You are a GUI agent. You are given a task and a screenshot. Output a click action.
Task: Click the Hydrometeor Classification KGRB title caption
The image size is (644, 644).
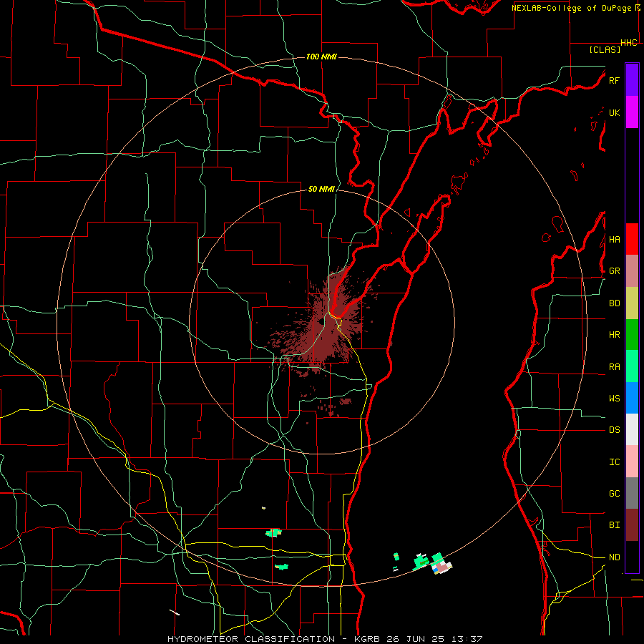tap(324, 639)
